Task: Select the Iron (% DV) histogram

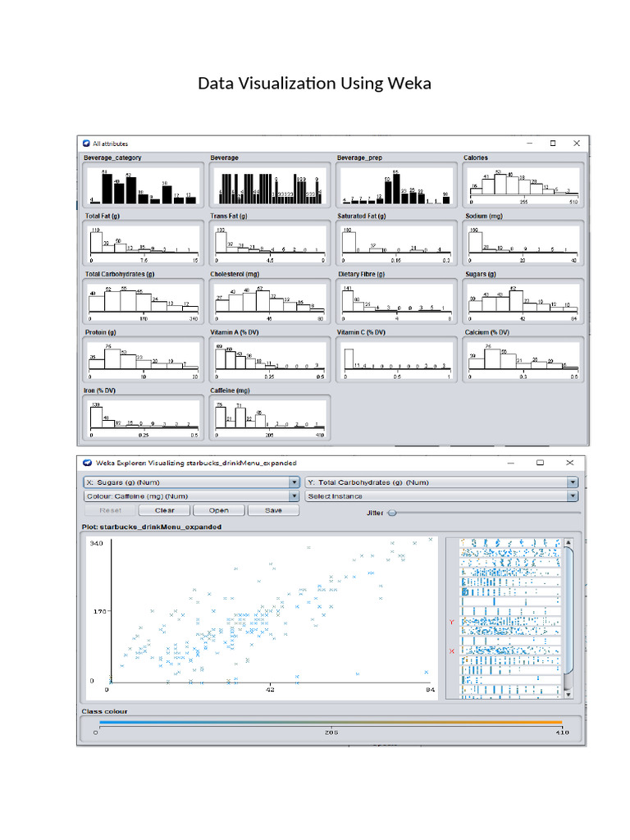Action: pos(143,418)
